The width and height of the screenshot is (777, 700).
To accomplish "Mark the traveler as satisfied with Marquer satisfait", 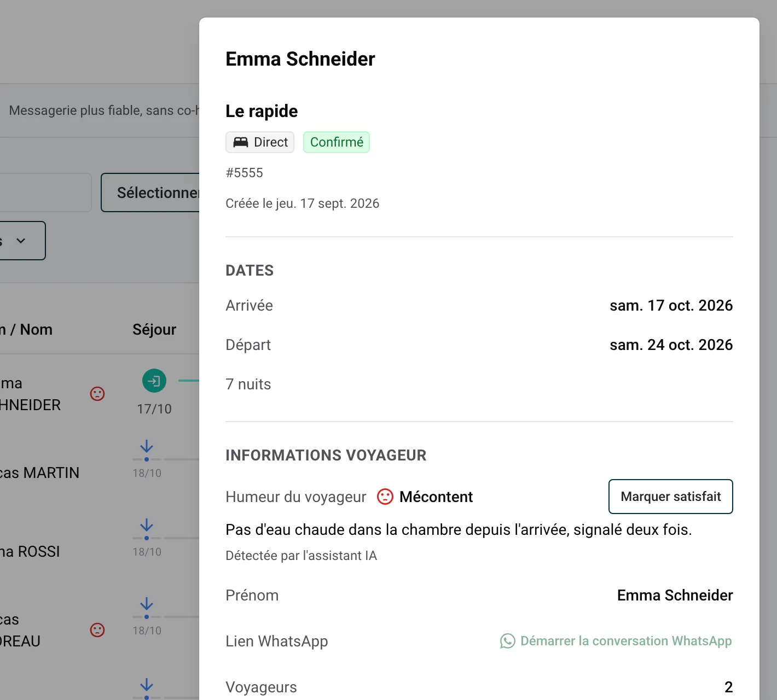I will tap(671, 497).
